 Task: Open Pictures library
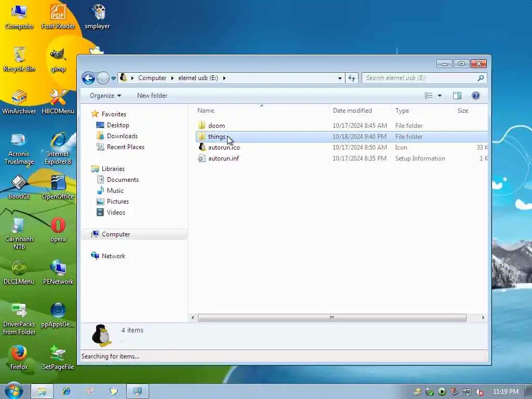[x=118, y=201]
